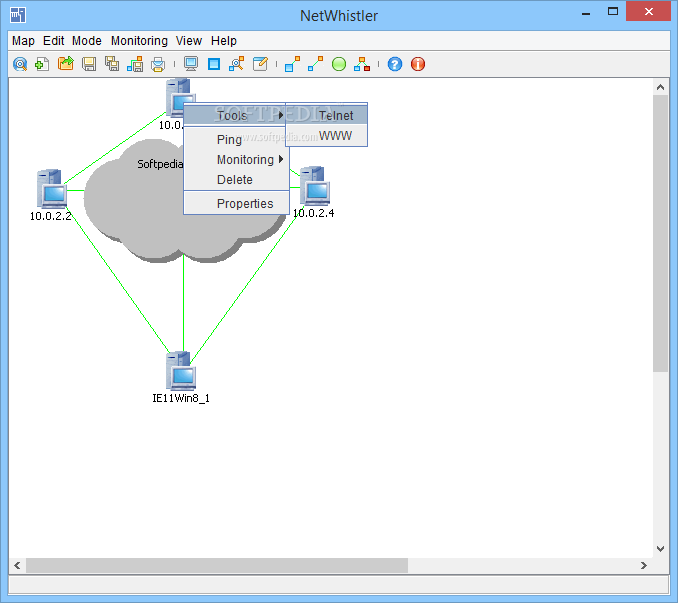Open the Help menu
Image resolution: width=678 pixels, height=603 pixels.
pos(224,41)
